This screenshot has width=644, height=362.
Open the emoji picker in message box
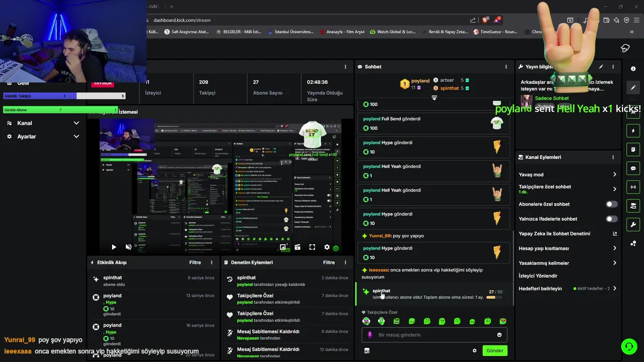tap(499, 335)
